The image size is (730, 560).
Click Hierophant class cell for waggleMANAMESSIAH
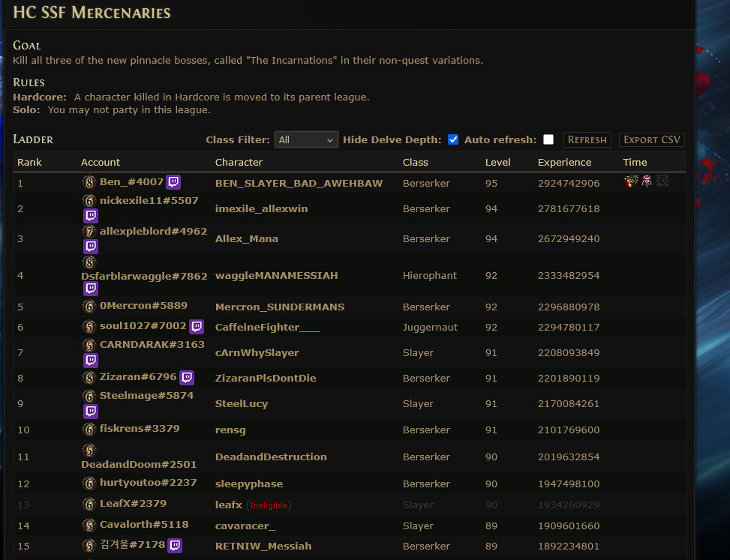click(430, 275)
